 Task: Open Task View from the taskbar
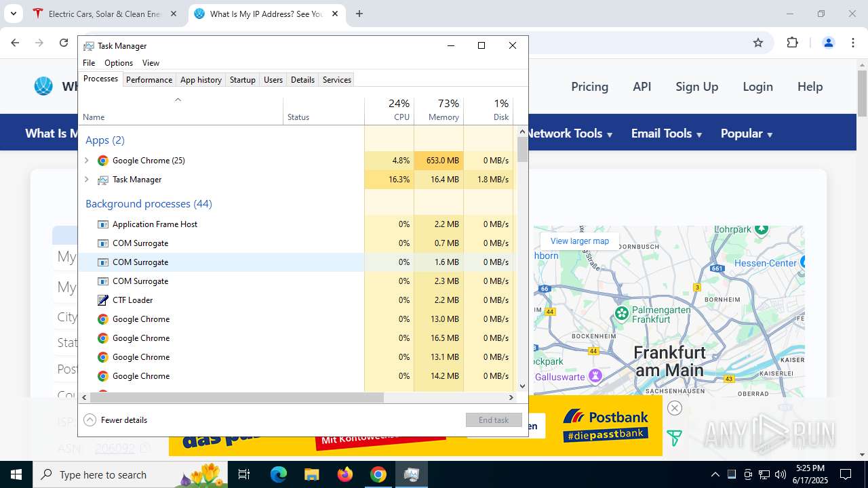click(x=244, y=474)
